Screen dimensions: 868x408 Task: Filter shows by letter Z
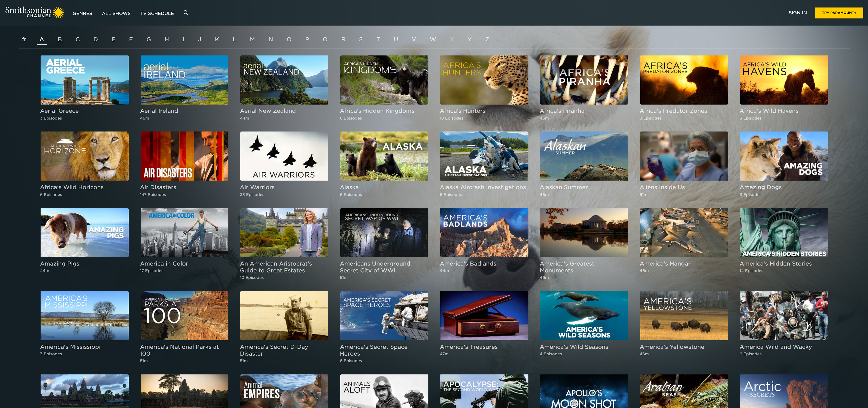click(487, 39)
